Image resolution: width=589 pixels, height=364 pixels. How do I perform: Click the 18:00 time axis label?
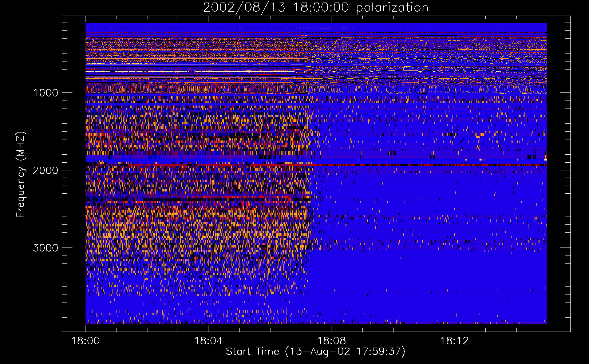(86, 341)
